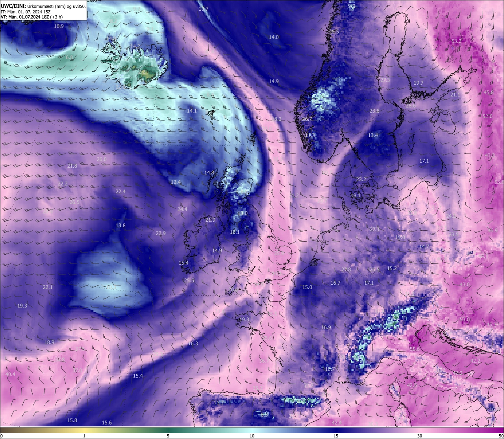The image size is (504, 439).
Task: Select the 27.8 value over Germany
Action: click(x=346, y=269)
